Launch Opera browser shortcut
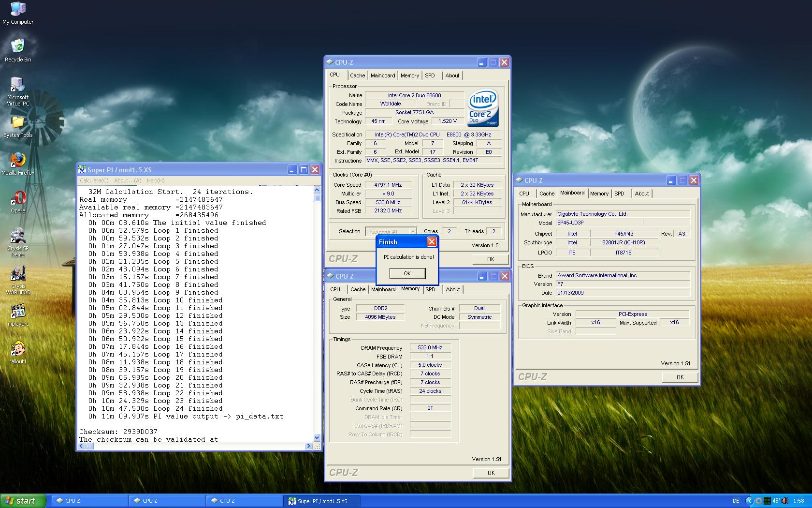This screenshot has height=508, width=812. coord(18,198)
